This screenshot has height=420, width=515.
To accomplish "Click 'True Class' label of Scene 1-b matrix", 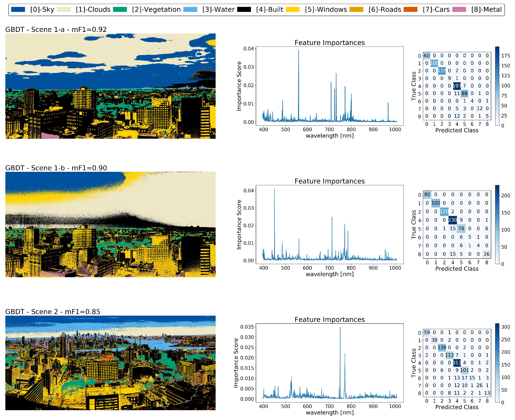I will point(414,225).
